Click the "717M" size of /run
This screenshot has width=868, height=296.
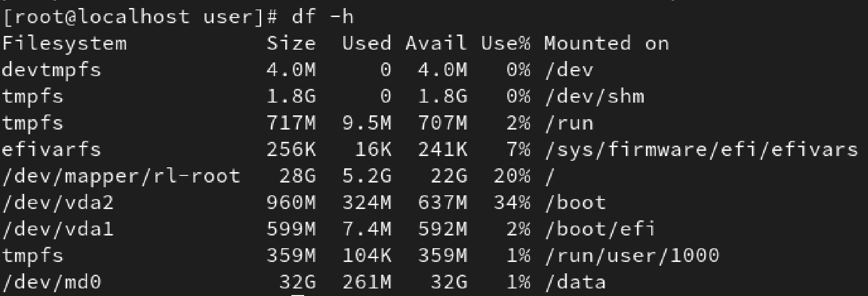click(291, 123)
